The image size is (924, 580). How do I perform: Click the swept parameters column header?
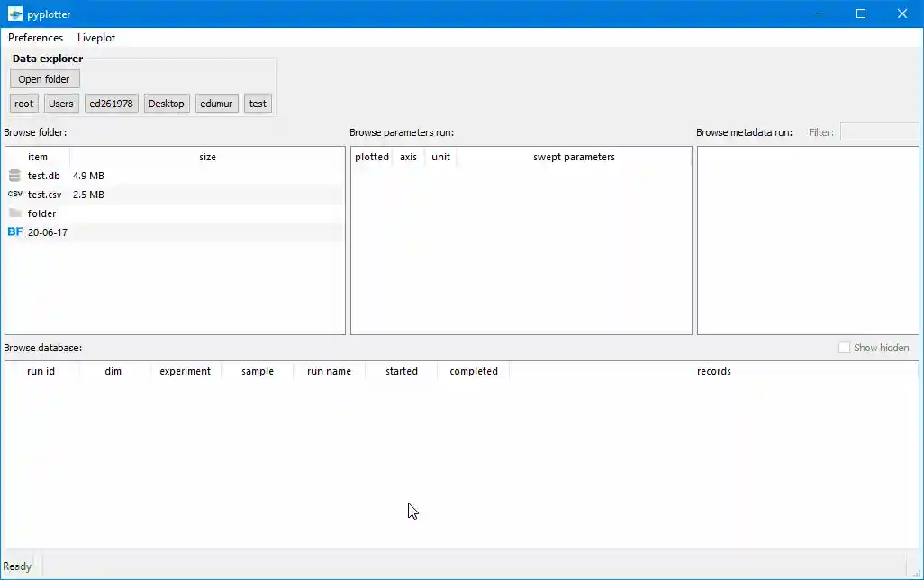point(574,157)
